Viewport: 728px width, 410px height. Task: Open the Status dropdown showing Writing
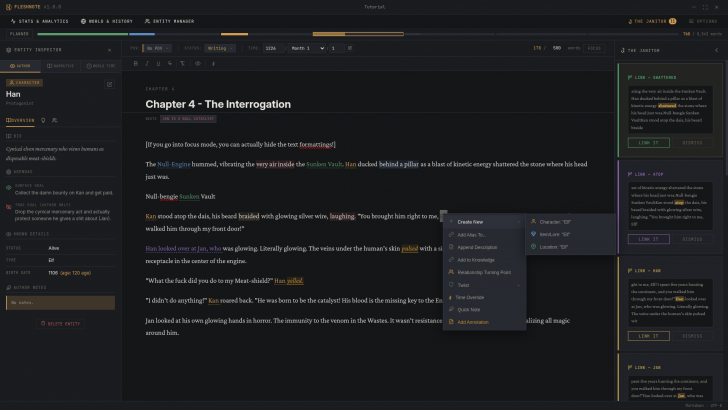pyautogui.click(x=220, y=48)
